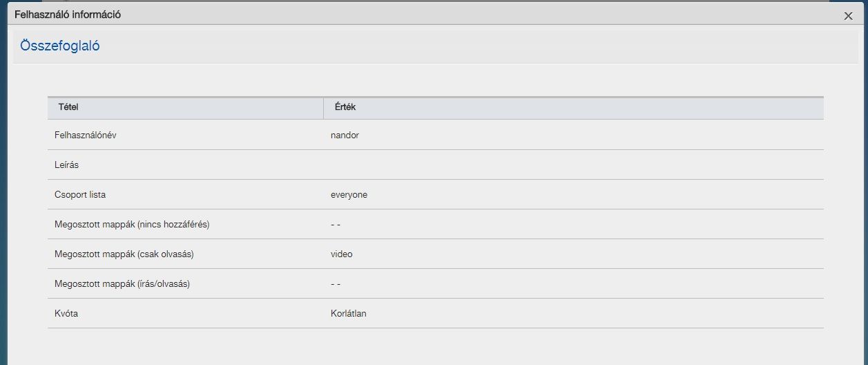
Task: Click the dashes value for nincs hozzáférés
Action: (x=336, y=225)
